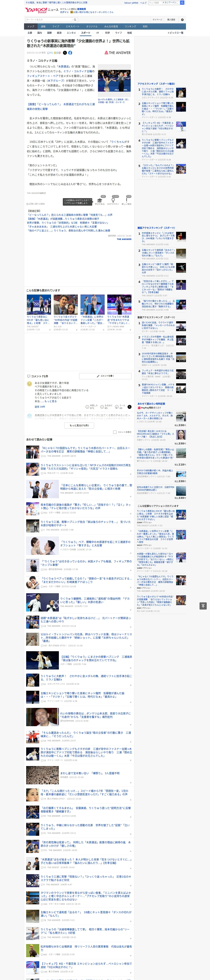Open the トピックス一覧 link

(x=175, y=33)
